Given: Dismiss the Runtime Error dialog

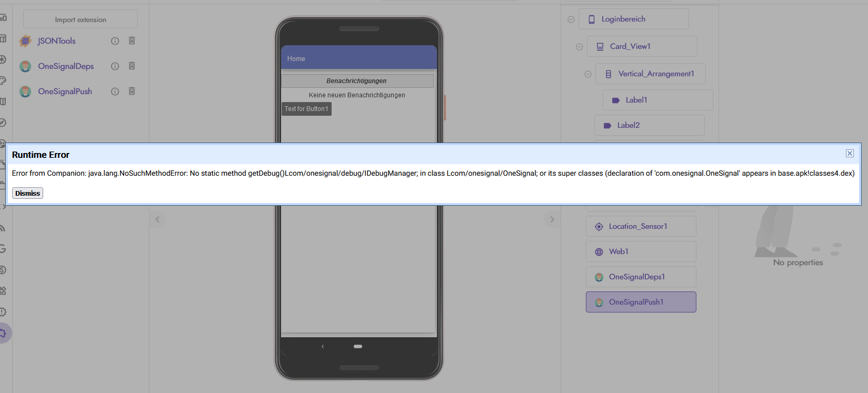Looking at the screenshot, I should [x=27, y=193].
